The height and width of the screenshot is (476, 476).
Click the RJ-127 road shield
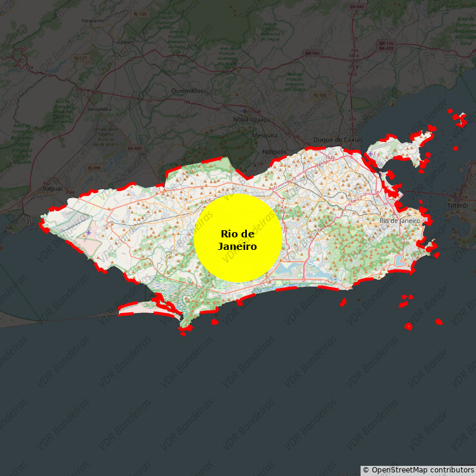tap(80, 58)
